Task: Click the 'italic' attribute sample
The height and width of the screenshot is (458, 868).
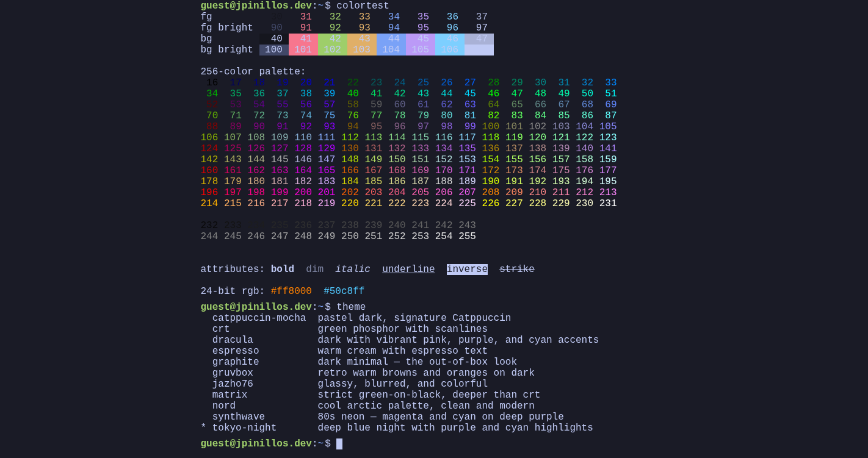Action: coord(353,270)
